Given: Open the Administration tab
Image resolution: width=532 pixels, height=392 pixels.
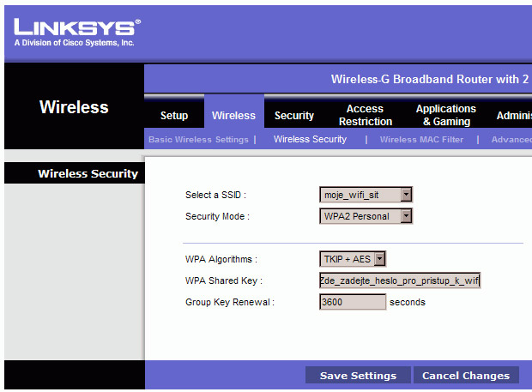Looking at the screenshot, I should click(x=514, y=115).
